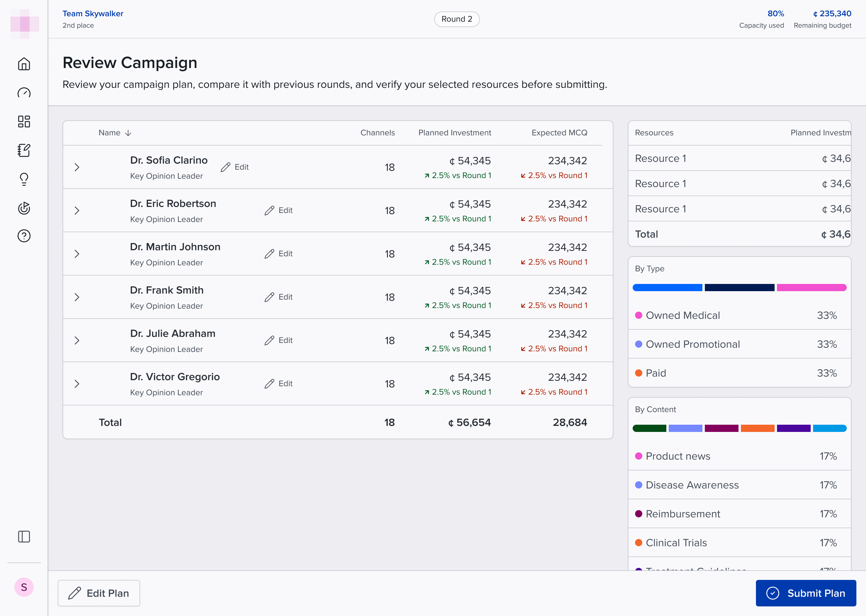
Task: Click the orange segment in By Content bar
Action: tap(757, 428)
